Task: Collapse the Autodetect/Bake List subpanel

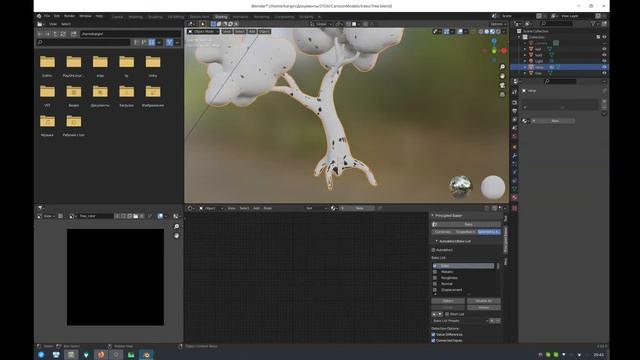Action: tap(436, 241)
